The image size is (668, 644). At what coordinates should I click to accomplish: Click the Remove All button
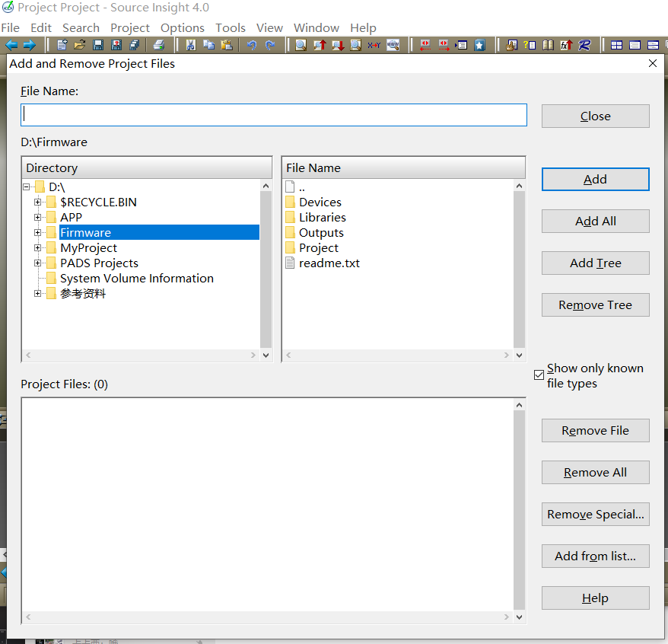click(595, 472)
